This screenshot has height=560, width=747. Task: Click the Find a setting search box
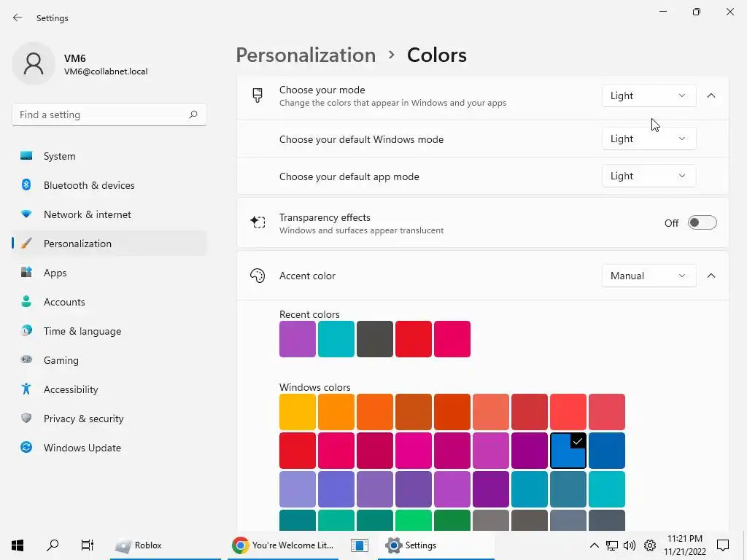pyautogui.click(x=109, y=114)
